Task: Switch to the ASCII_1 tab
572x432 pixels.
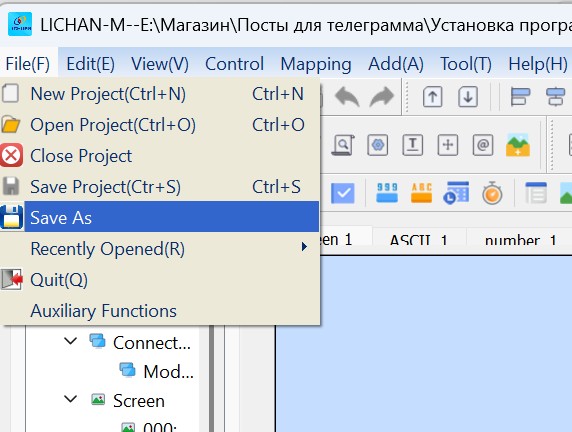Action: [x=419, y=240]
